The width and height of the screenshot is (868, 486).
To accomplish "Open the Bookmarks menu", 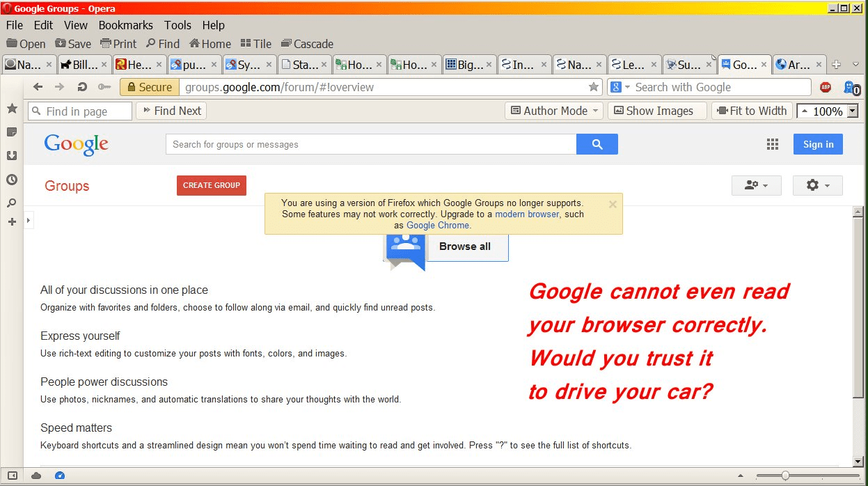I will coord(125,25).
